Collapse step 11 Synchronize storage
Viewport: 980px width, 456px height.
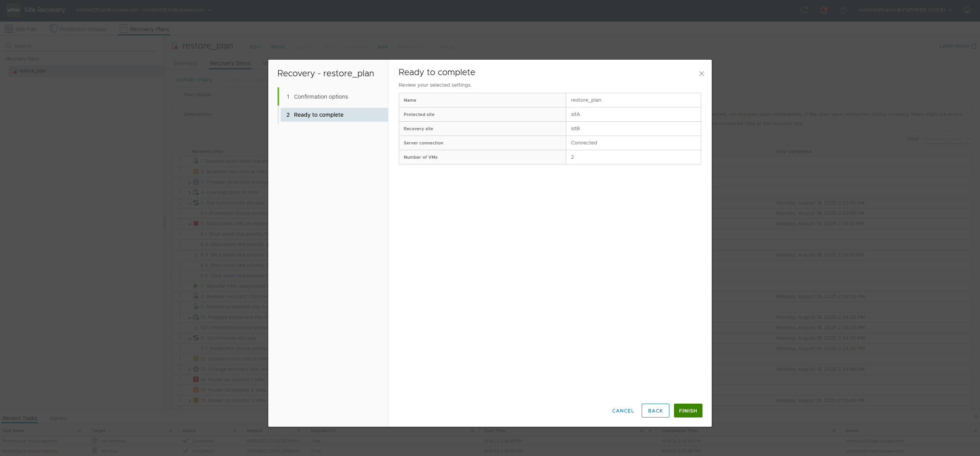coord(190,338)
